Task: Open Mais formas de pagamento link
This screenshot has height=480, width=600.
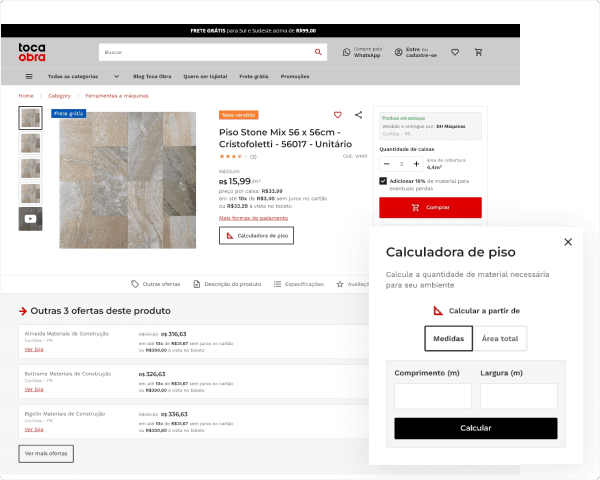Action: point(253,218)
